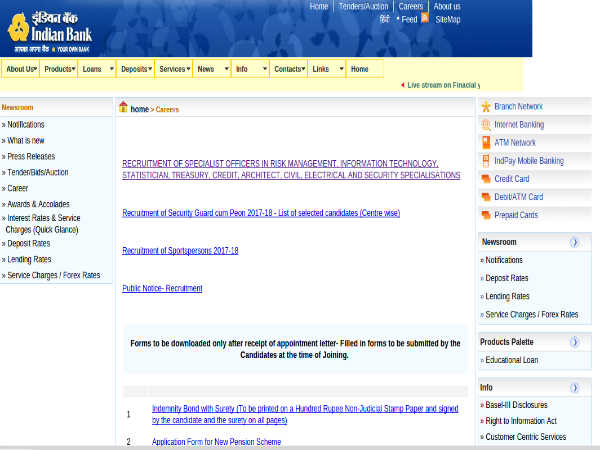This screenshot has height=450, width=600.
Task: Open Customer Centric Services link
Action: point(526,437)
